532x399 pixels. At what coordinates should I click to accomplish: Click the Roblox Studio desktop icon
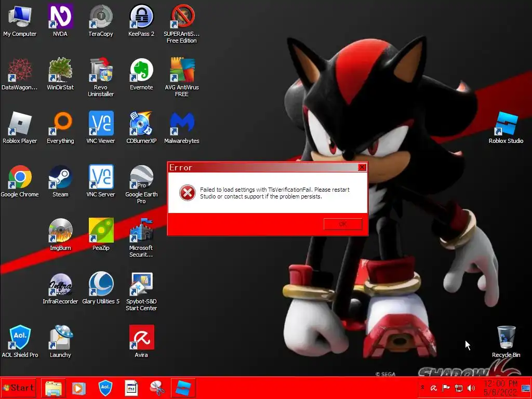(x=506, y=128)
